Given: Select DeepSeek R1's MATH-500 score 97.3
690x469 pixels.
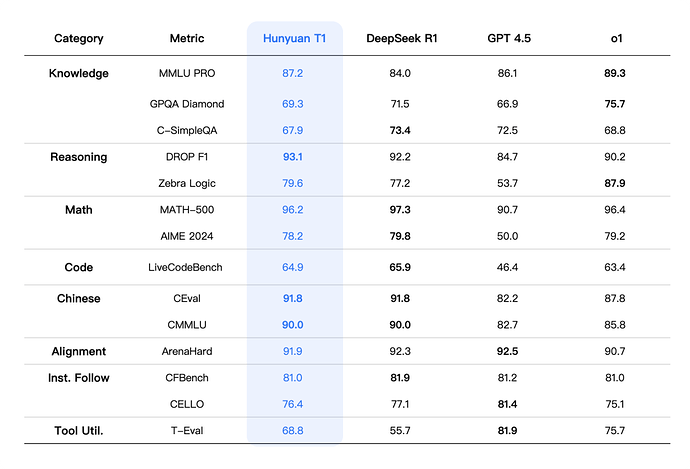Looking at the screenshot, I should pos(399,210).
